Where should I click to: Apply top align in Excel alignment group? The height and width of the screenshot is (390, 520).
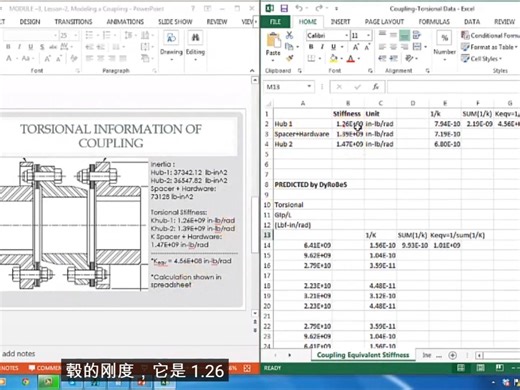pos(382,35)
